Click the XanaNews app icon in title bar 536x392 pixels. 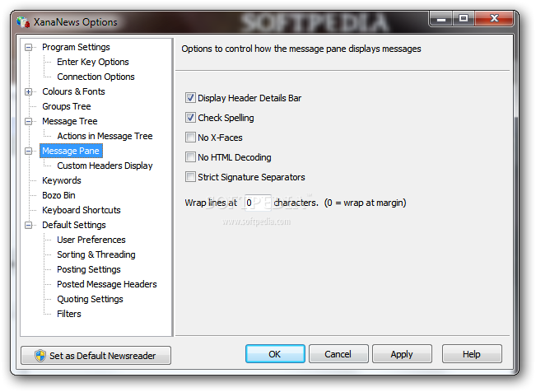[x=23, y=22]
